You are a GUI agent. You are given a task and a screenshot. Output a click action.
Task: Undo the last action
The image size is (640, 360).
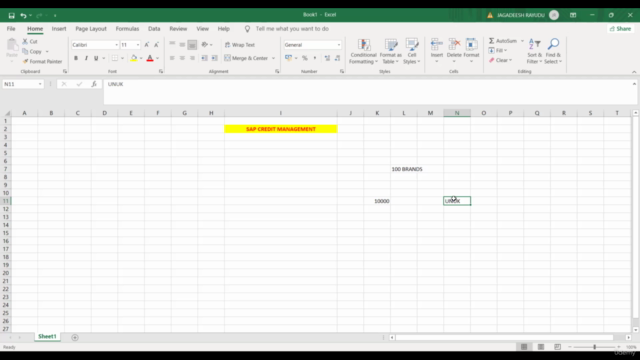coord(23,16)
